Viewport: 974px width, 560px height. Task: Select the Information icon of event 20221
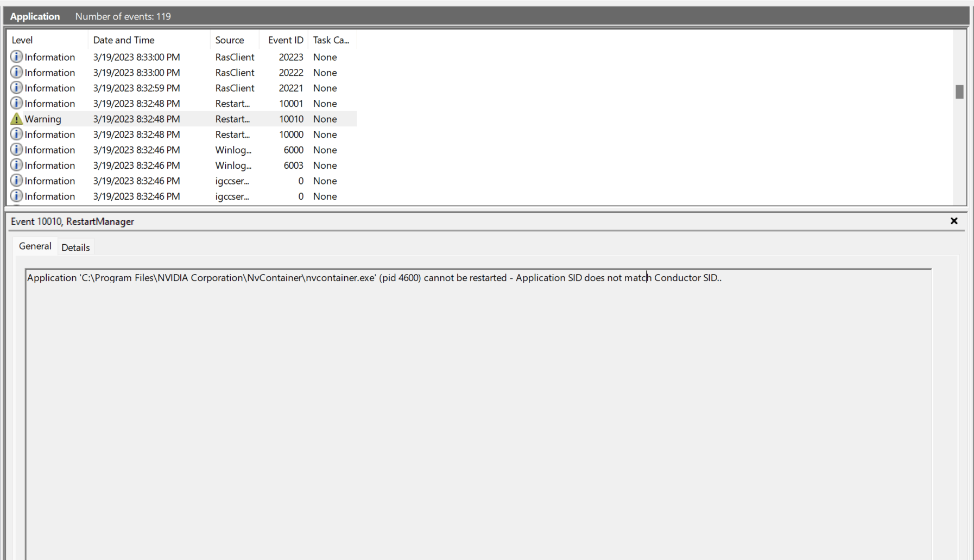tap(17, 88)
